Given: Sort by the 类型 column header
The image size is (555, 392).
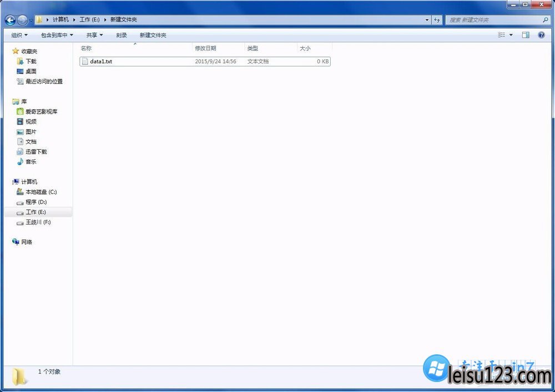Looking at the screenshot, I should pos(271,48).
